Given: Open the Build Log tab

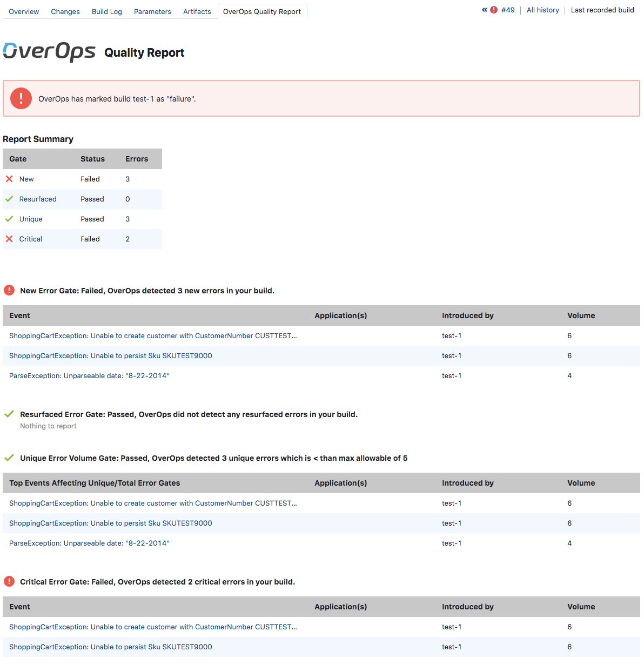Looking at the screenshot, I should [107, 11].
